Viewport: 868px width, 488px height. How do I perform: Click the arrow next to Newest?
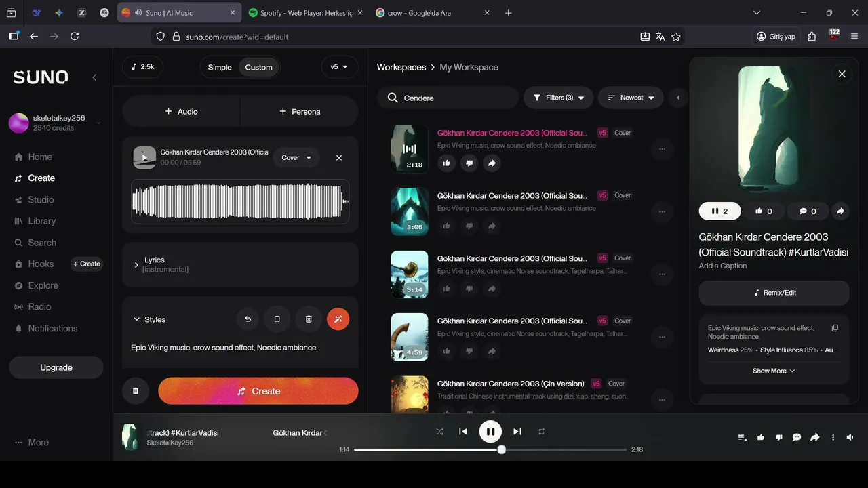click(677, 98)
